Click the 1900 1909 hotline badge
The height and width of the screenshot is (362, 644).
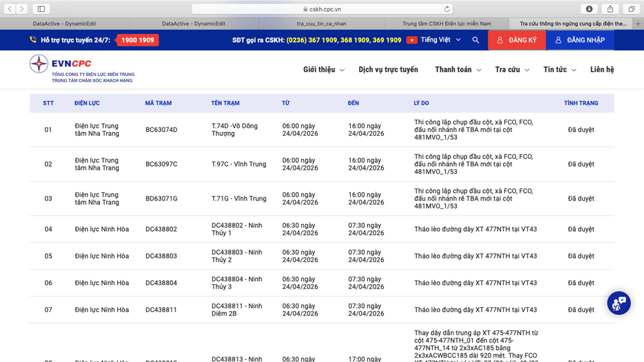tap(138, 40)
